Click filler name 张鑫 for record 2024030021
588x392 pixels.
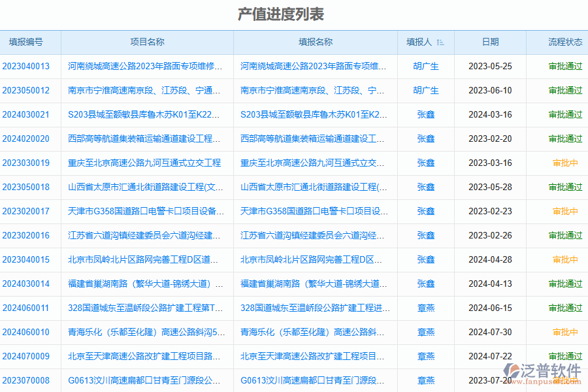click(x=426, y=114)
